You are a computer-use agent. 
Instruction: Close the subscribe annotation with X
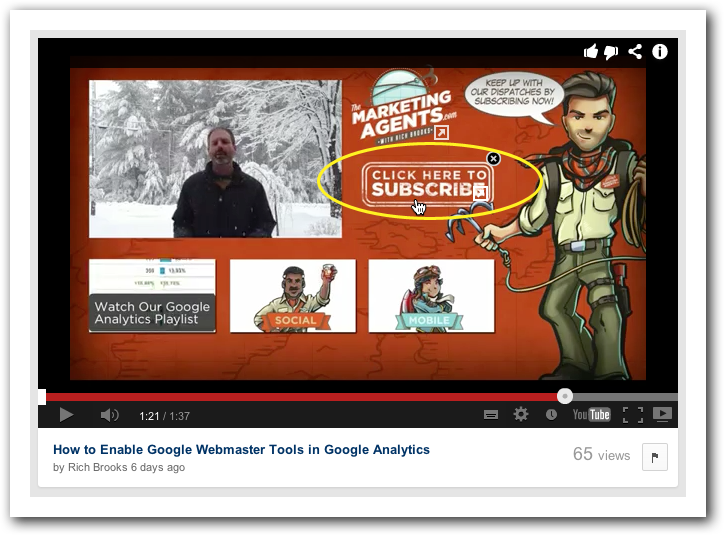point(493,159)
